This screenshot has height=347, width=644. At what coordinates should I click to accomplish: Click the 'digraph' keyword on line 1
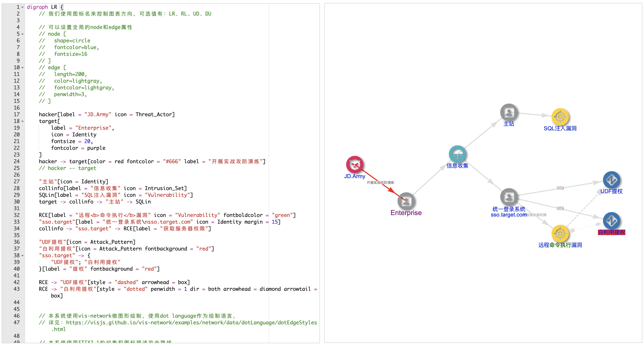(37, 7)
